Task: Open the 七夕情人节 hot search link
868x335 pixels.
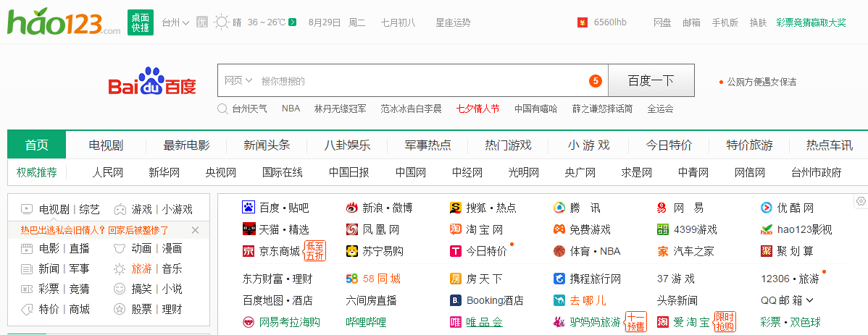Action: point(477,109)
